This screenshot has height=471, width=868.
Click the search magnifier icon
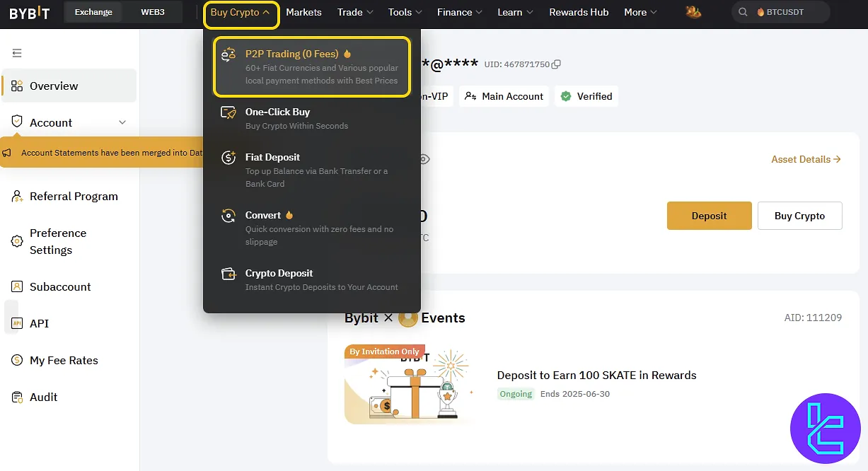pyautogui.click(x=743, y=12)
